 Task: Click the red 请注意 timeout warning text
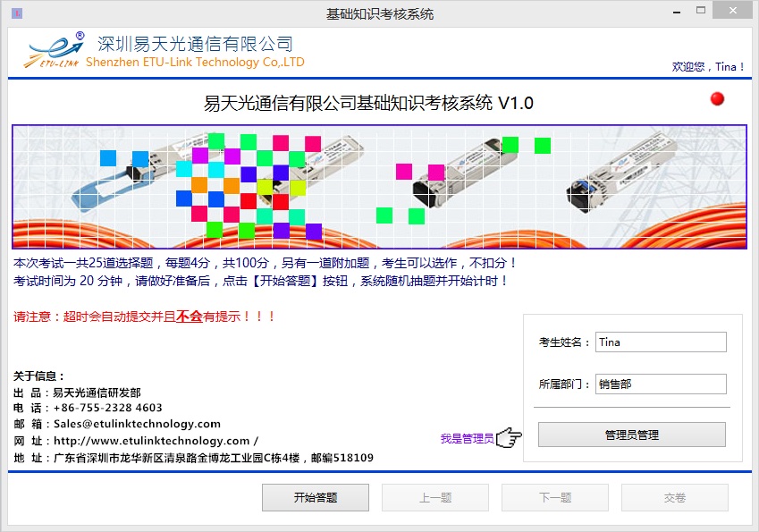tap(145, 317)
